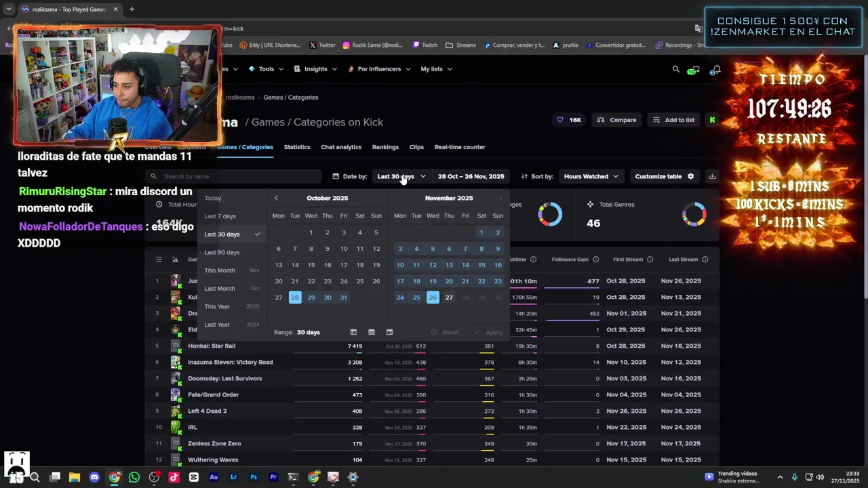Viewport: 868px width, 488px height.
Task: Open Adobe Photoshop from the taskbar
Action: tap(254, 477)
